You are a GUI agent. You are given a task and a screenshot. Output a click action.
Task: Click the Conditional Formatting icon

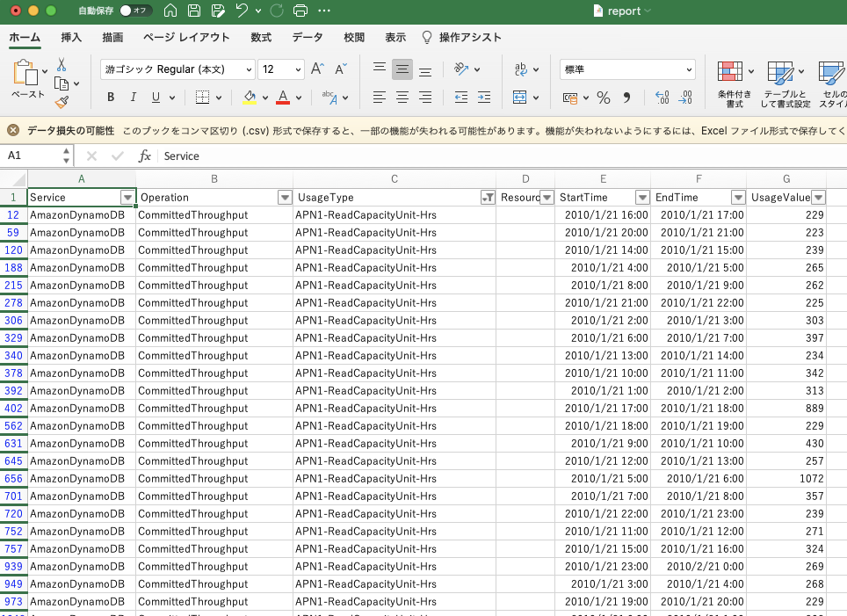[730, 72]
